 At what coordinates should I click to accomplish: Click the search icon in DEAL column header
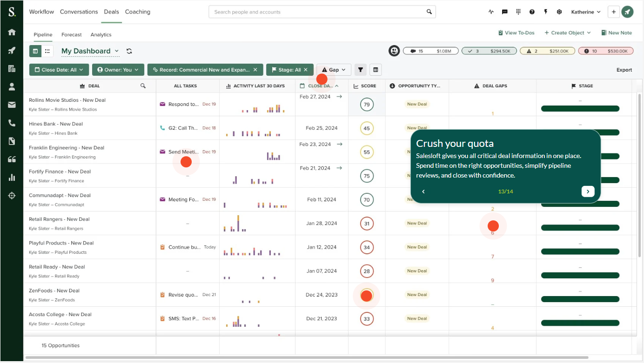(x=143, y=86)
